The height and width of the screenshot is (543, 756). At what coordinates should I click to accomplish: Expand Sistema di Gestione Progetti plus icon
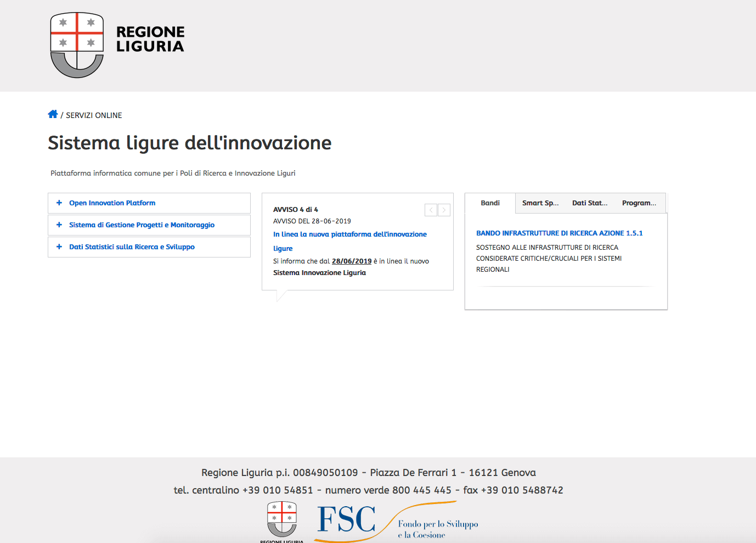(59, 225)
